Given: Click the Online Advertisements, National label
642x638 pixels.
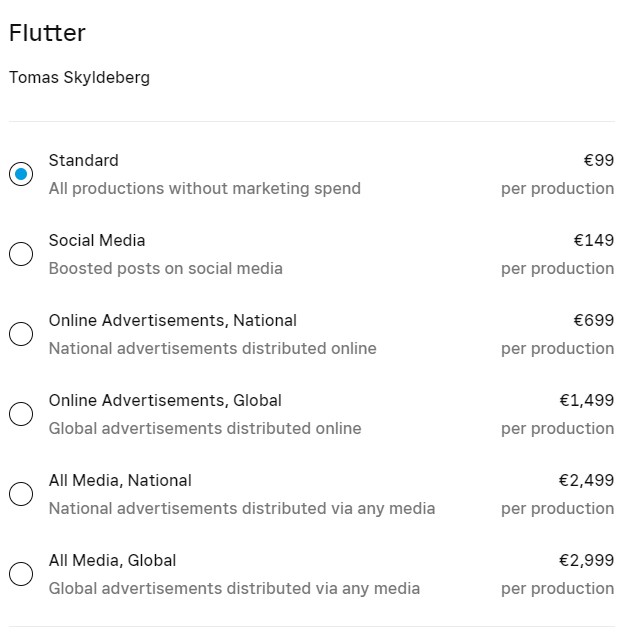Looking at the screenshot, I should pos(173,320).
